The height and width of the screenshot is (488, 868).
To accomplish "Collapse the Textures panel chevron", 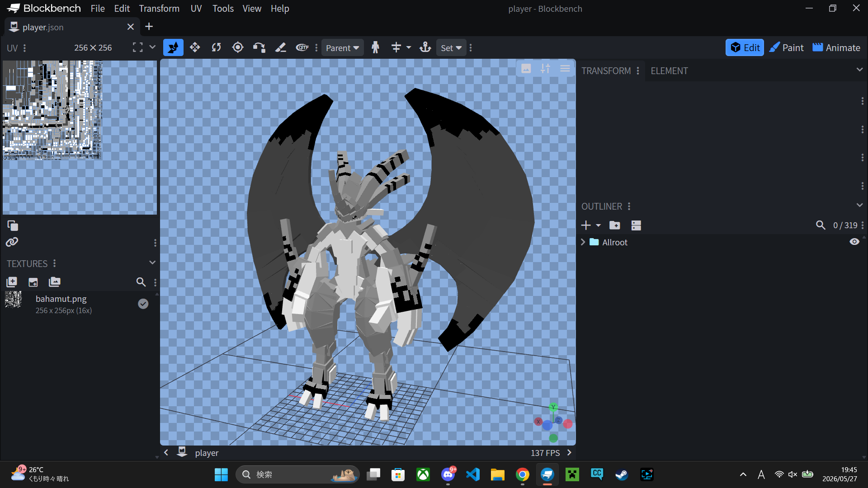I will click(152, 263).
